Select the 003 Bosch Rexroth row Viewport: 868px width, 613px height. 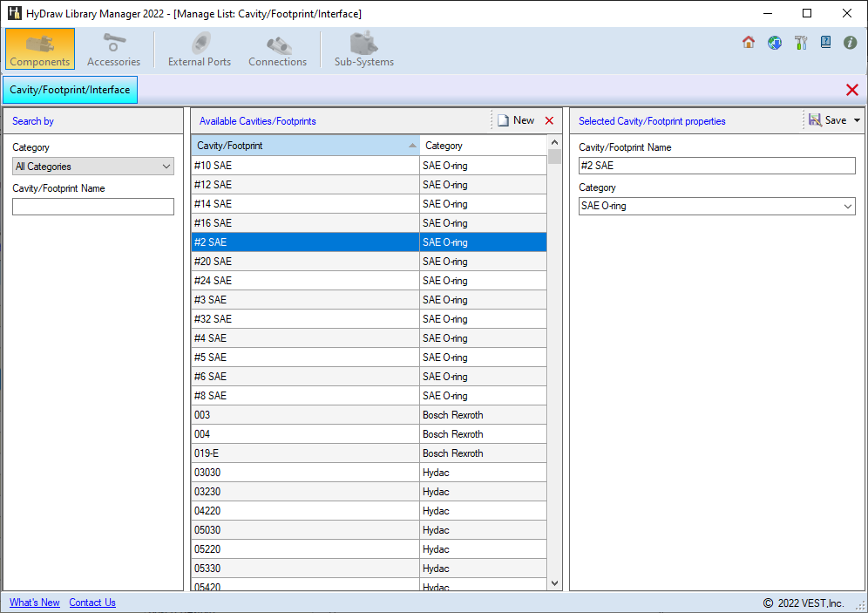369,415
